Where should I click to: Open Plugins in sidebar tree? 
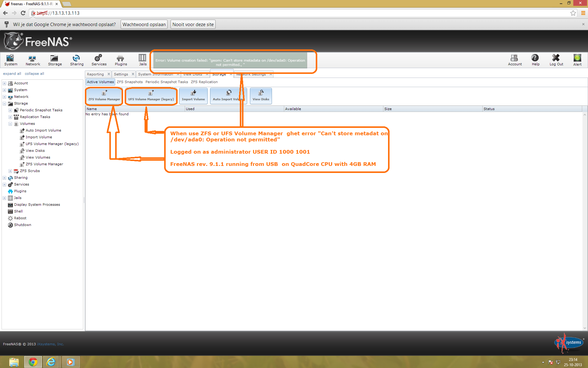click(x=20, y=191)
